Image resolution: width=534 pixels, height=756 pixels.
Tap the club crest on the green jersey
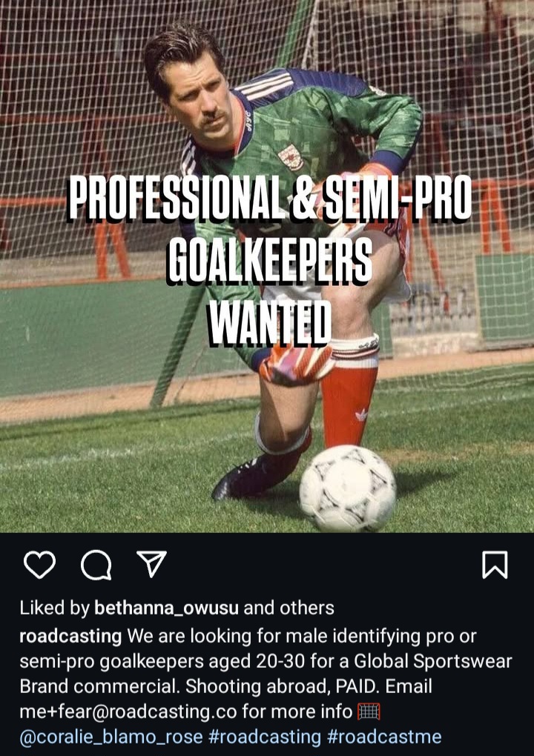(291, 156)
